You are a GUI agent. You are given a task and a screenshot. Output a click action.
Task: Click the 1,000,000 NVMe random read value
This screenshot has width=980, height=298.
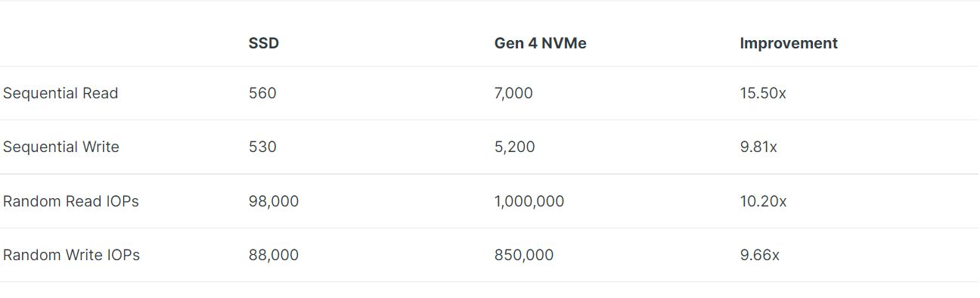[x=529, y=201]
